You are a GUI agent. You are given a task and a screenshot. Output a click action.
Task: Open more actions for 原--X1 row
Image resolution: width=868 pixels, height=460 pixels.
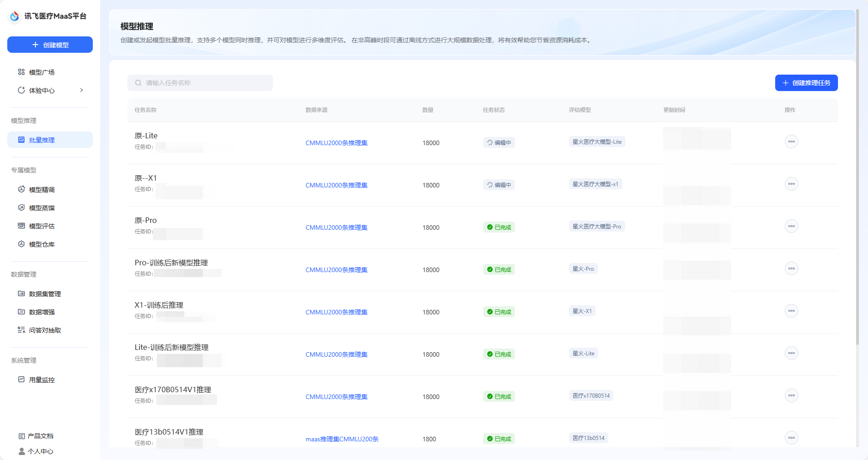click(792, 184)
